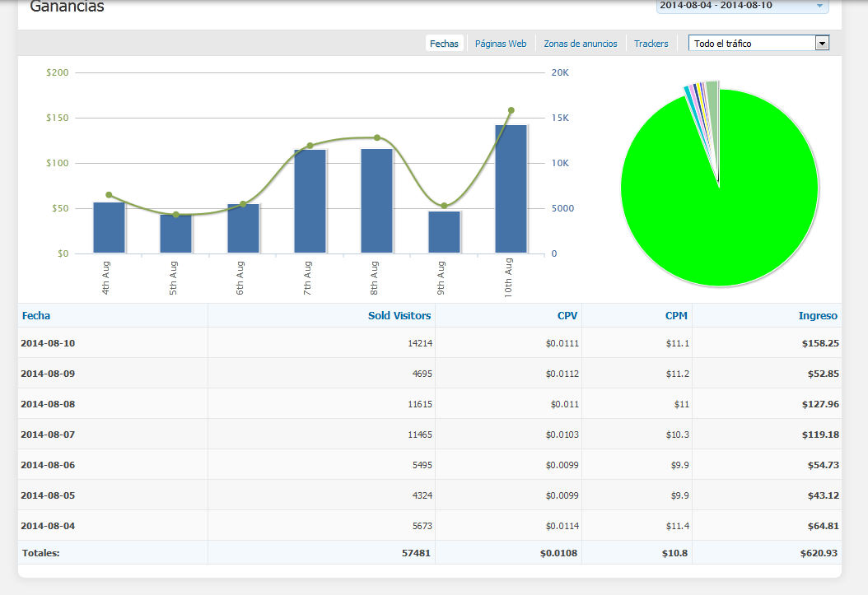
Task: Click the 4th Aug line data point
Action: tap(109, 195)
